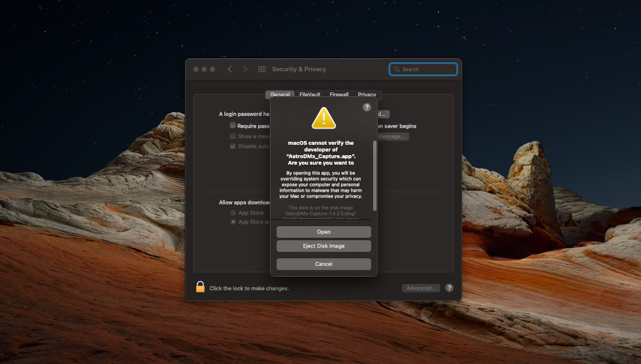641x364 pixels.
Task: Switch to the FileVault tab
Action: point(310,94)
